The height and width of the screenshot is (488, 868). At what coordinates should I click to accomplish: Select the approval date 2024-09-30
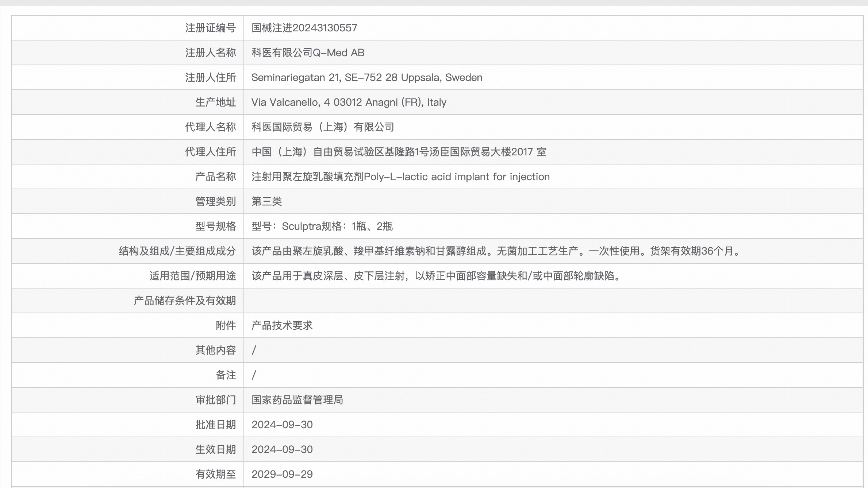point(282,425)
